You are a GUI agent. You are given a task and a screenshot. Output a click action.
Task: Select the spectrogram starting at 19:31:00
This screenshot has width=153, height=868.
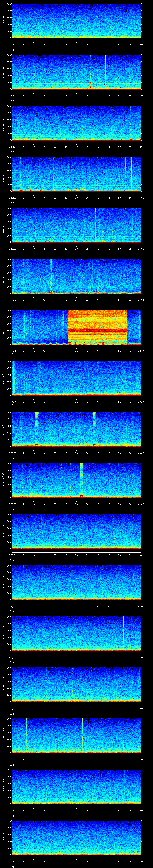pos(77,123)
